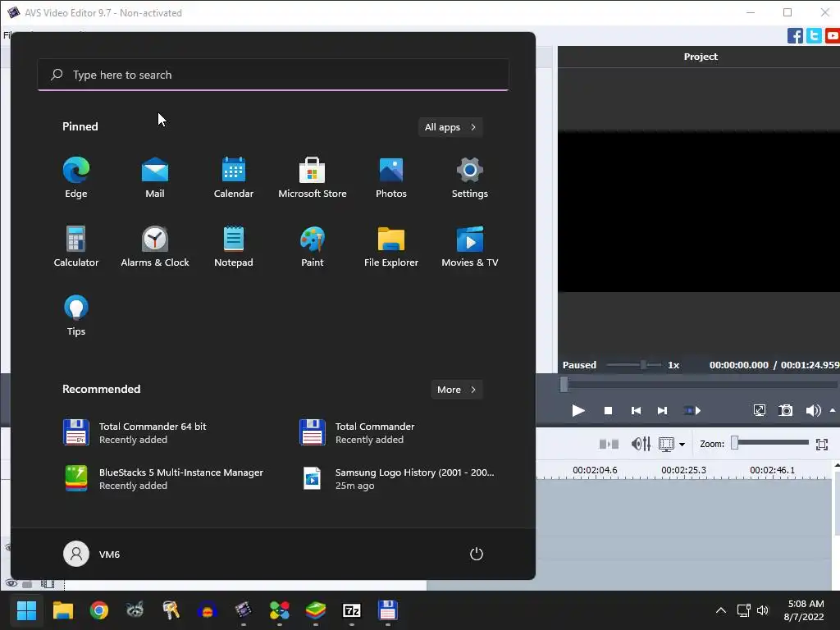Play the preview in AVS Video Editor

[x=577, y=411]
